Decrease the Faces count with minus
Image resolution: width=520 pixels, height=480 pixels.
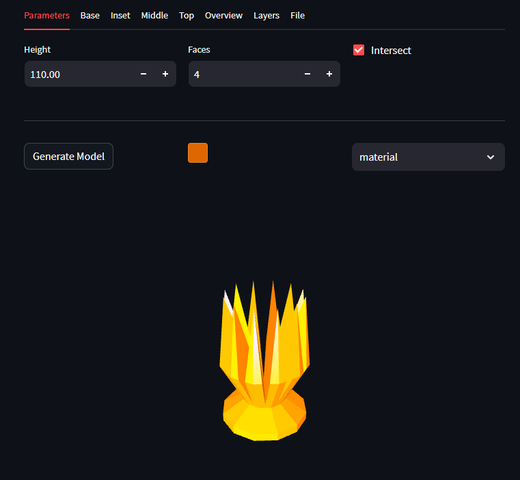[x=307, y=74]
